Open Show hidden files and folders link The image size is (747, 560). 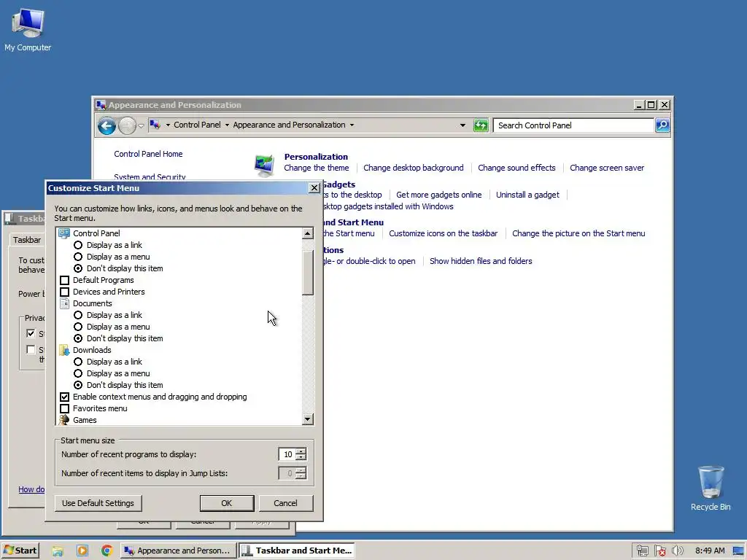pyautogui.click(x=481, y=261)
